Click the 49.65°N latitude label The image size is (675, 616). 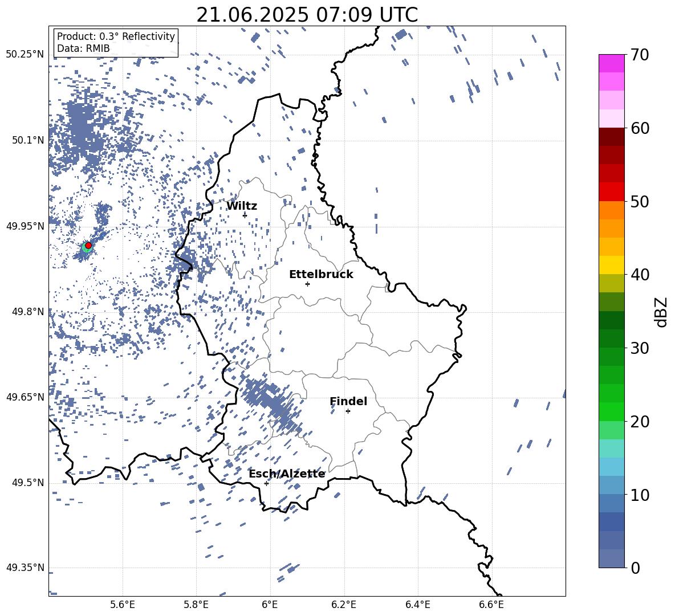click(x=25, y=397)
